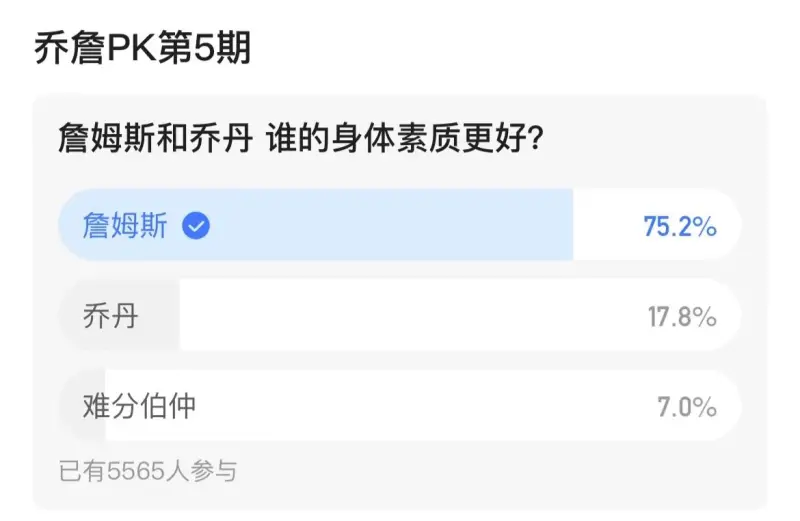The width and height of the screenshot is (800, 521).
Task: Click the 7.0% result percentage
Action: tap(687, 407)
